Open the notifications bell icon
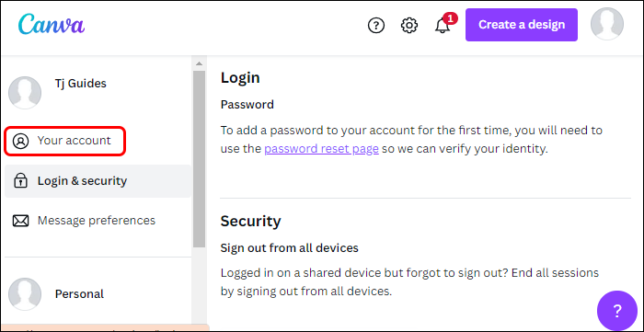644x332 pixels. 443,26
